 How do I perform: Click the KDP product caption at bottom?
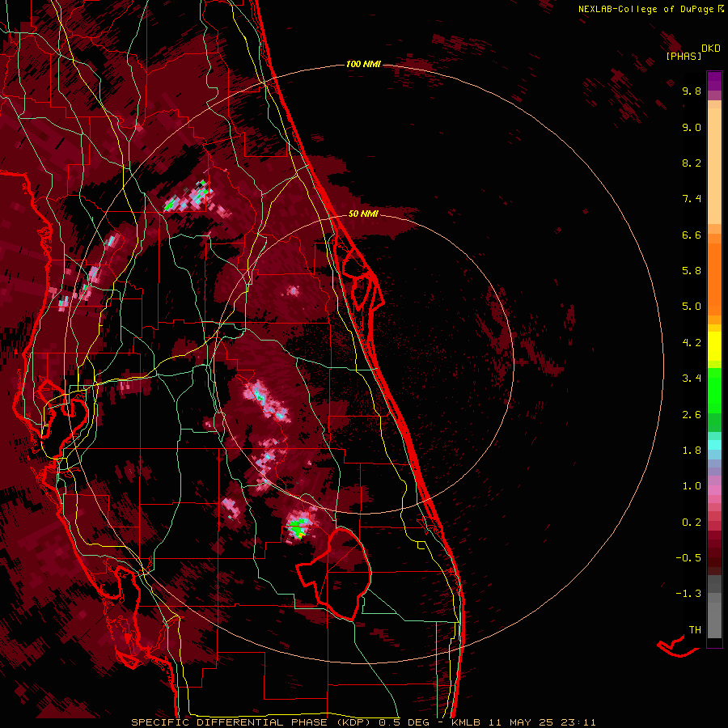tap(363, 722)
